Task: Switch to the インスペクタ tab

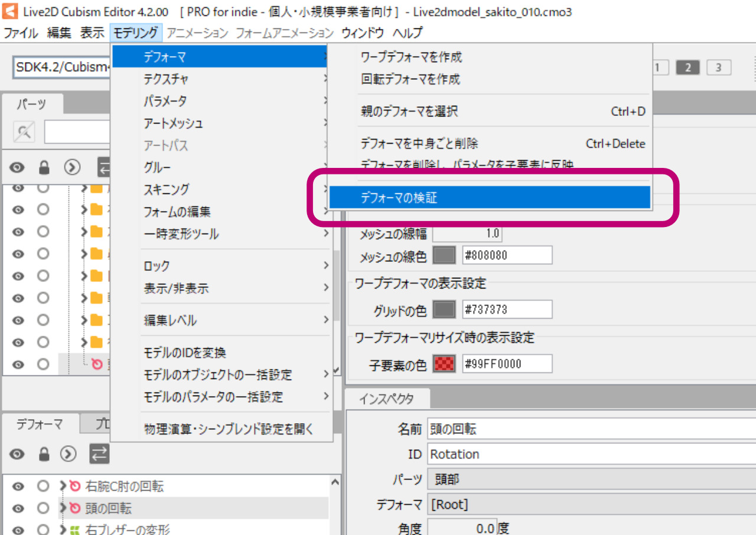Action: point(387,399)
